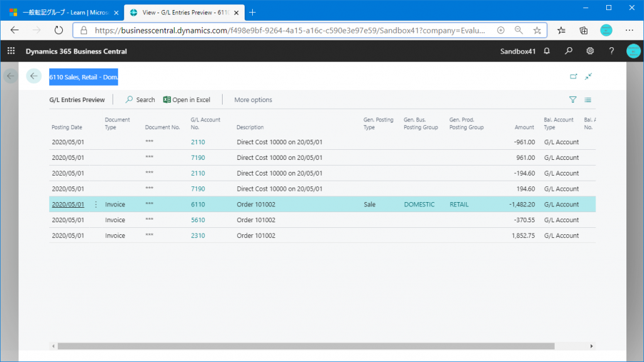Reload the page with the refresh button
Viewport: 644px width, 362px height.
58,30
